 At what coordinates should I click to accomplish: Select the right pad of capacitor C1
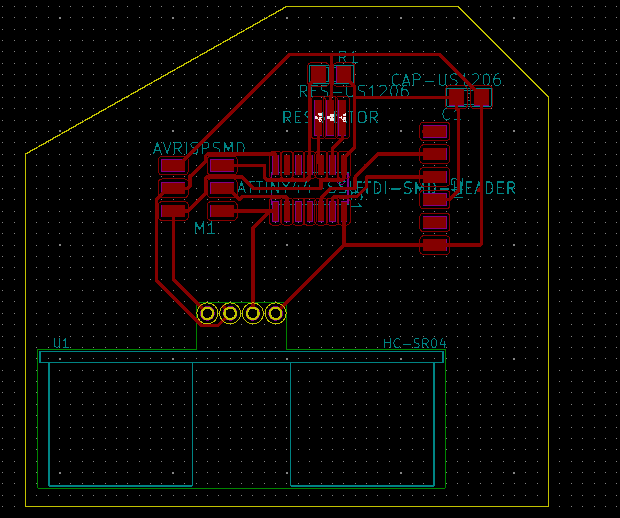[x=482, y=97]
